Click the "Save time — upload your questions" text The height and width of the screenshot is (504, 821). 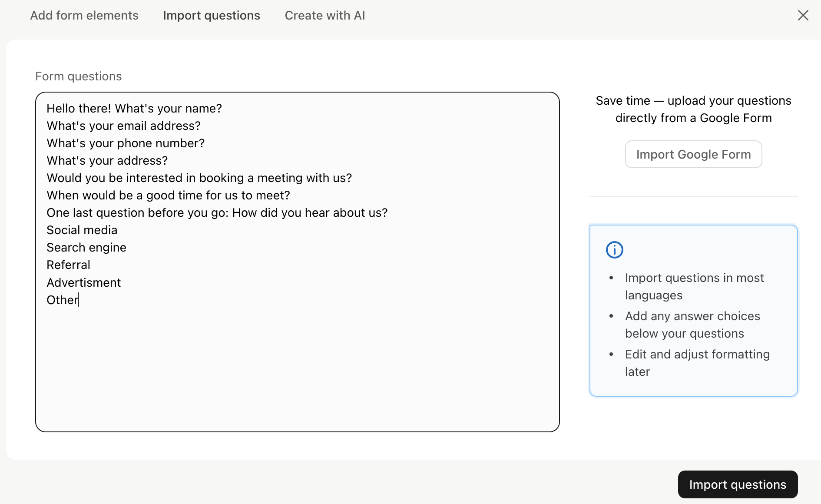point(693,100)
